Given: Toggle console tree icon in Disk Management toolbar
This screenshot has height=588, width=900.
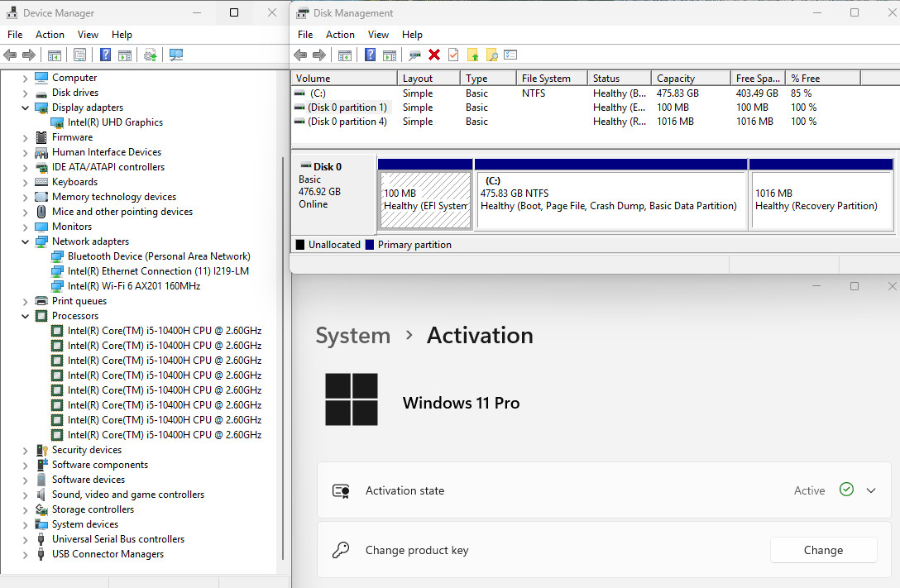Looking at the screenshot, I should tap(344, 55).
